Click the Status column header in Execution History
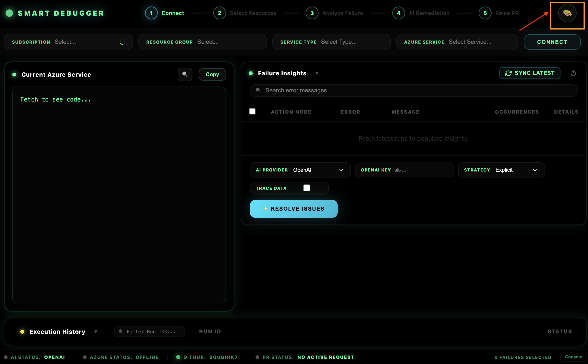The width and height of the screenshot is (588, 364). (x=559, y=332)
